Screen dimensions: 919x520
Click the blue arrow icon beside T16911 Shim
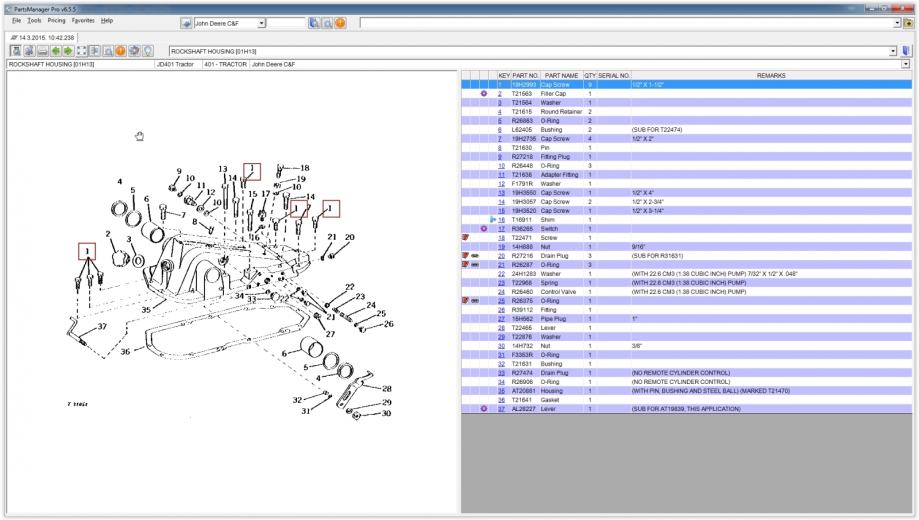[493, 219]
